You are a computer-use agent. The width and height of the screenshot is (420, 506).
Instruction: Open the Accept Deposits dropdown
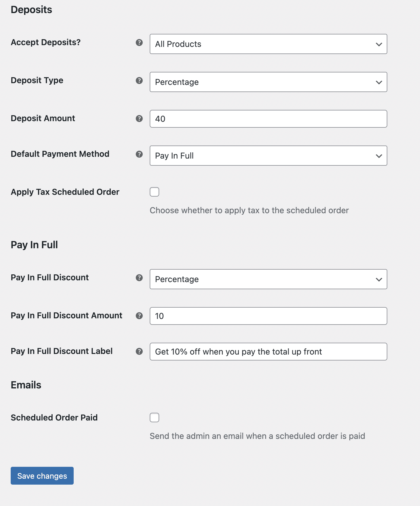pyautogui.click(x=268, y=44)
